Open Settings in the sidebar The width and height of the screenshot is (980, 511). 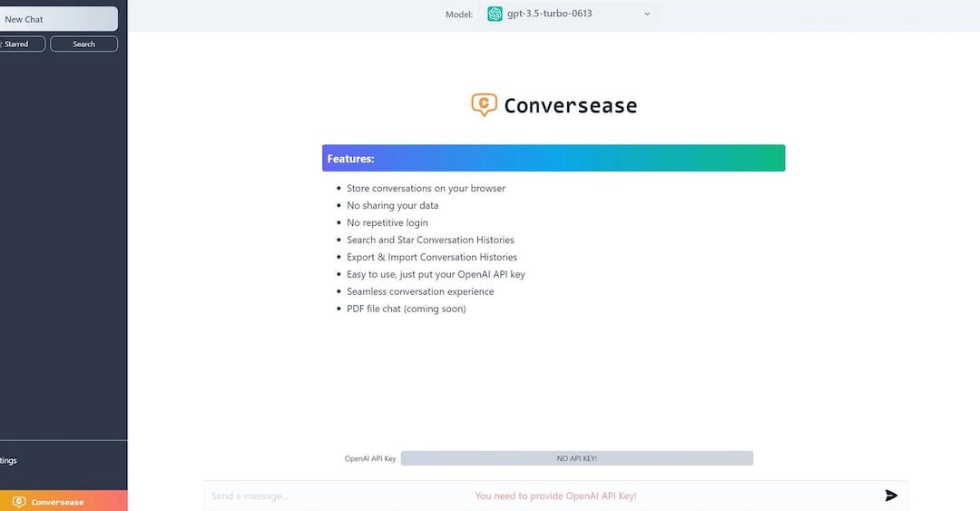click(9, 460)
